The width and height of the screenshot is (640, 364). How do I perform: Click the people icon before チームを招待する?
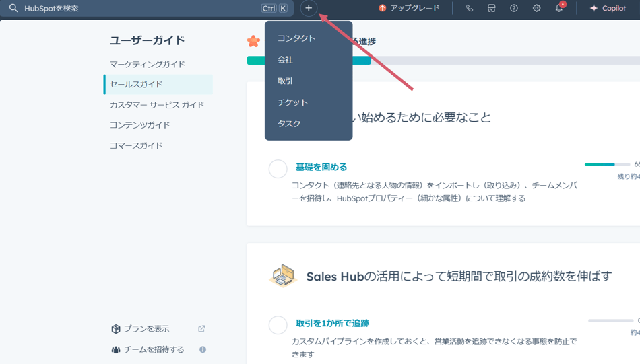click(116, 350)
